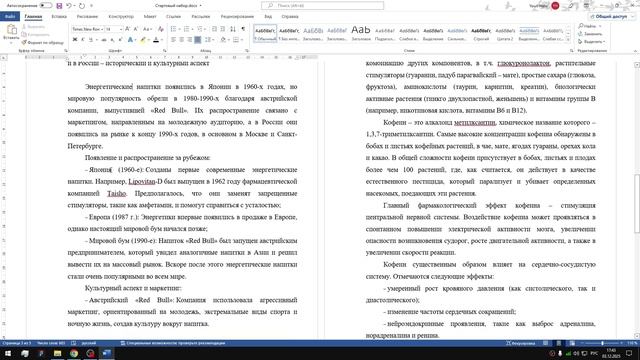The height and width of the screenshot is (360, 640).
Task: Open the Выделить dropdown
Action: [591, 42]
